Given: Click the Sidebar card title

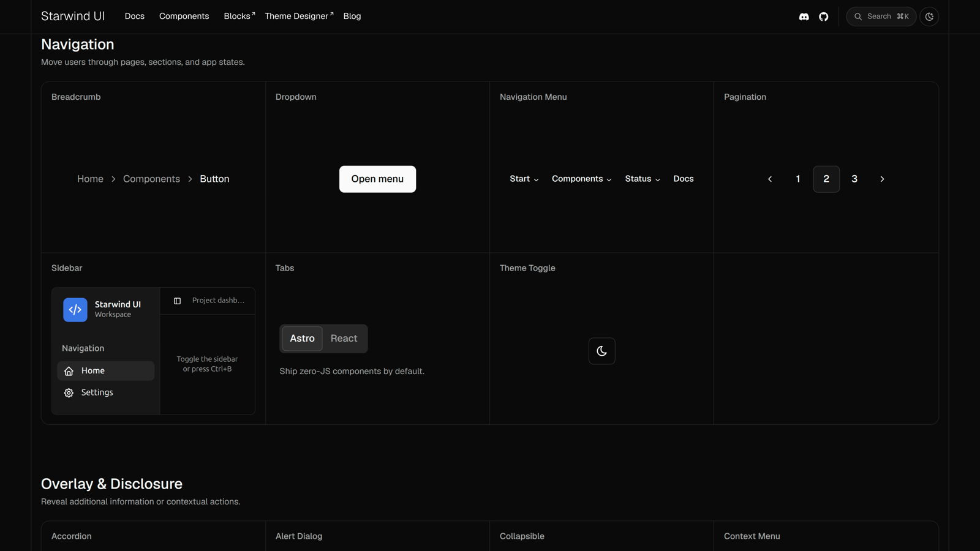Looking at the screenshot, I should (x=67, y=268).
